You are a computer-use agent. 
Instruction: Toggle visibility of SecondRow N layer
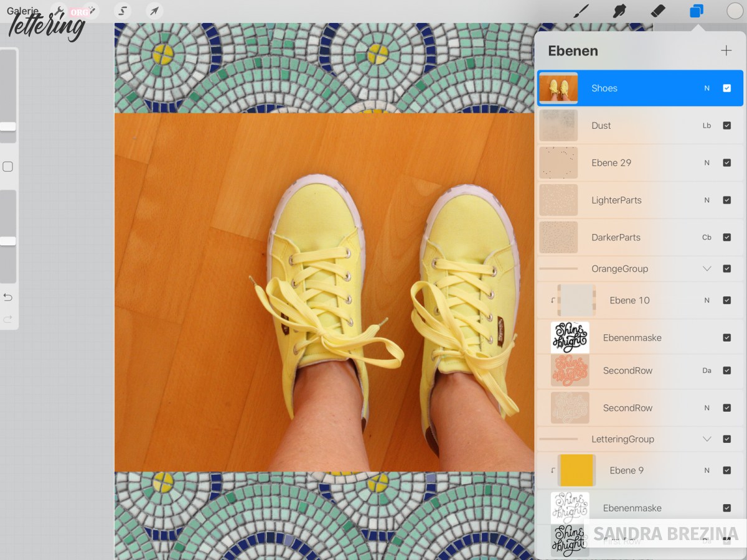(726, 408)
